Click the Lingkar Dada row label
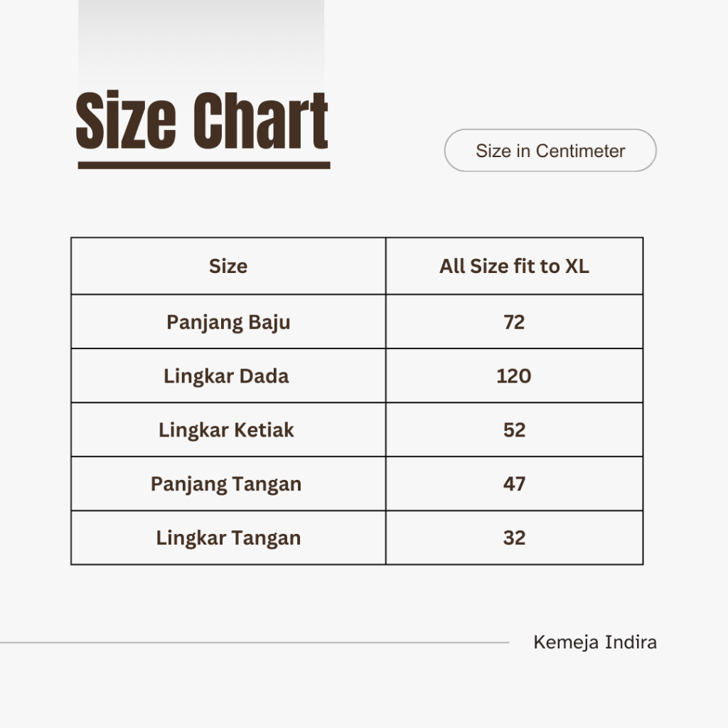The height and width of the screenshot is (728, 728). pos(226,376)
